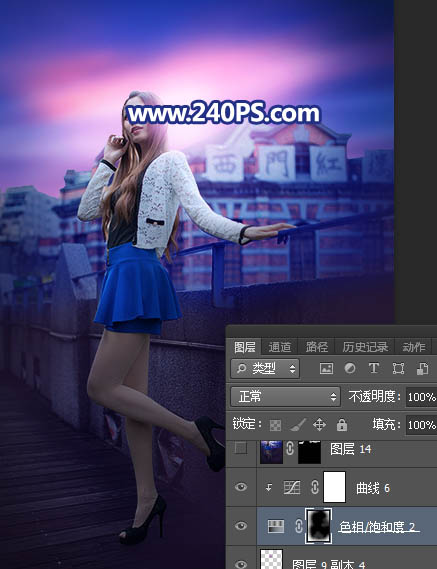Click the 不透明度 opacity value field
The width and height of the screenshot is (437, 569).
coord(421,397)
